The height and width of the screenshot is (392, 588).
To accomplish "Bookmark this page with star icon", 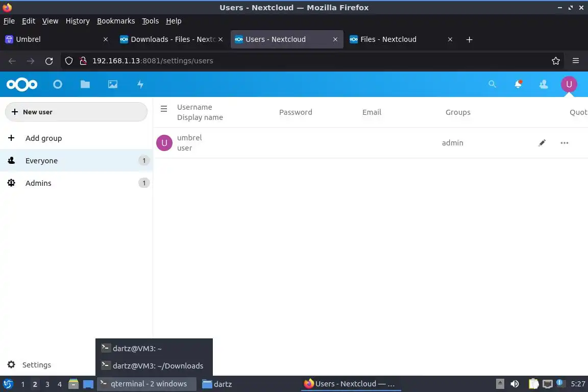I will click(x=555, y=61).
